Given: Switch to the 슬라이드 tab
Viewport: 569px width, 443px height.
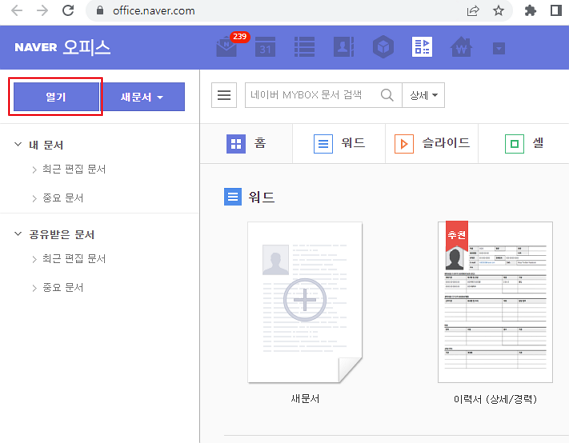Looking at the screenshot, I should pos(432,143).
